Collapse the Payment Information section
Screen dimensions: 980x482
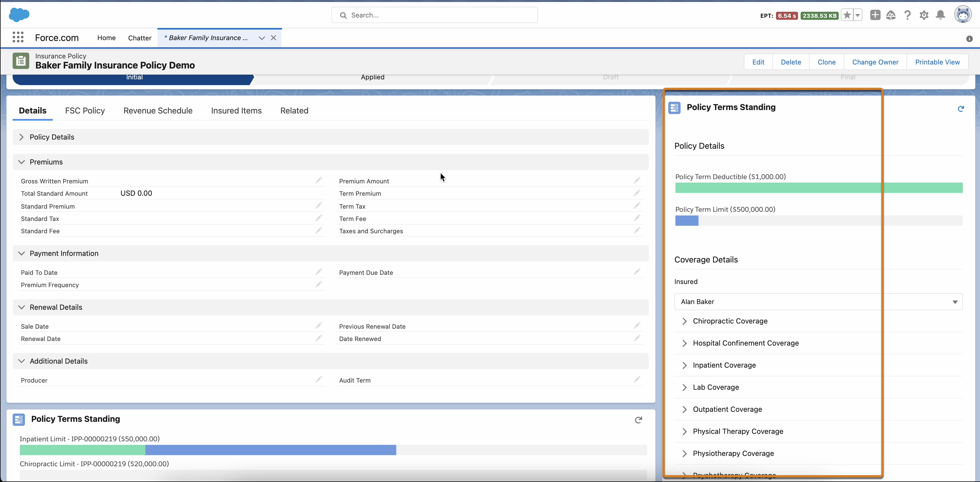click(21, 253)
